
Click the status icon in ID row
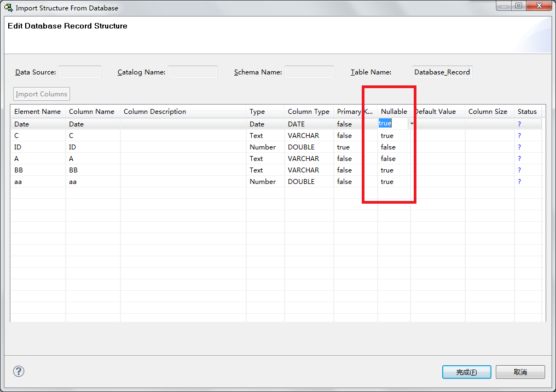(x=519, y=147)
